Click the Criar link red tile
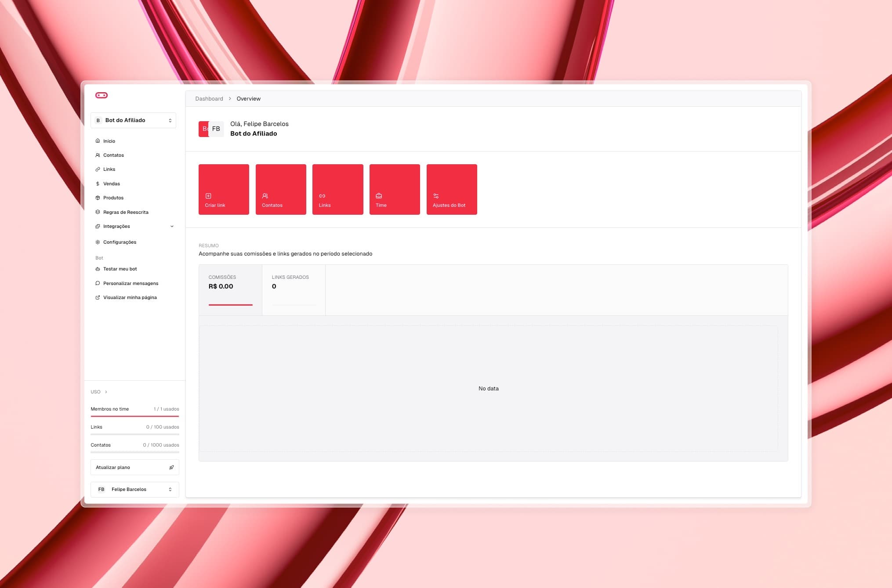Screen dimensions: 892x588 224,189
